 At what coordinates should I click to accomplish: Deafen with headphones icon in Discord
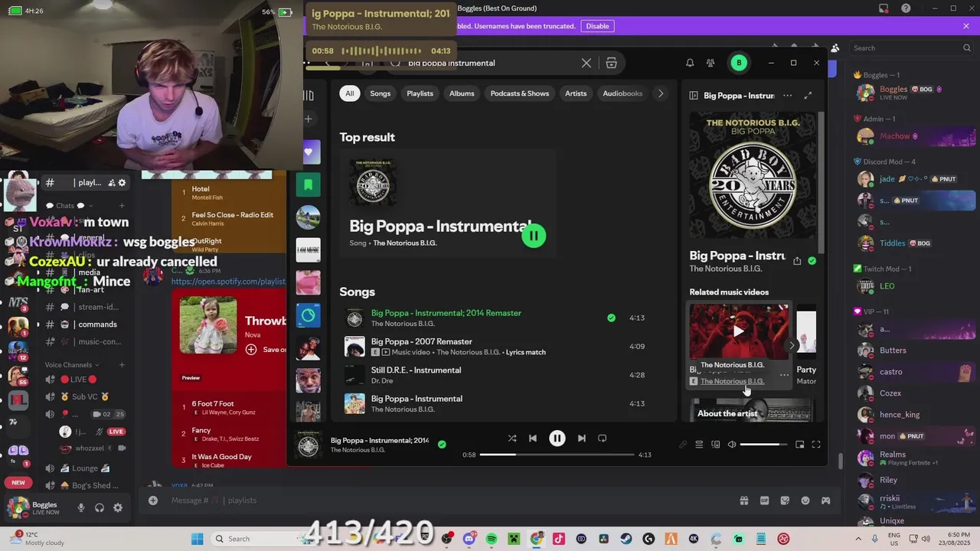click(x=99, y=508)
